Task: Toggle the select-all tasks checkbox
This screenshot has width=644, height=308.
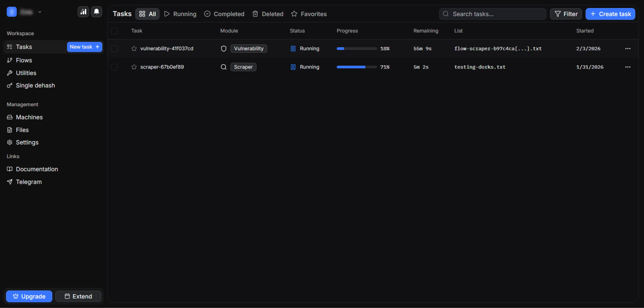Action: pos(114,31)
